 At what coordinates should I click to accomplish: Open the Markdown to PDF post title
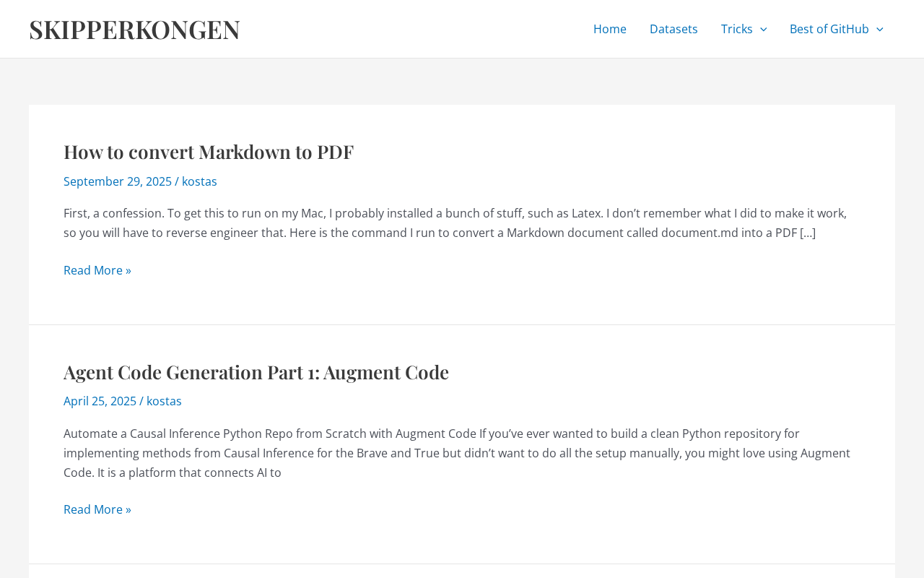209,152
